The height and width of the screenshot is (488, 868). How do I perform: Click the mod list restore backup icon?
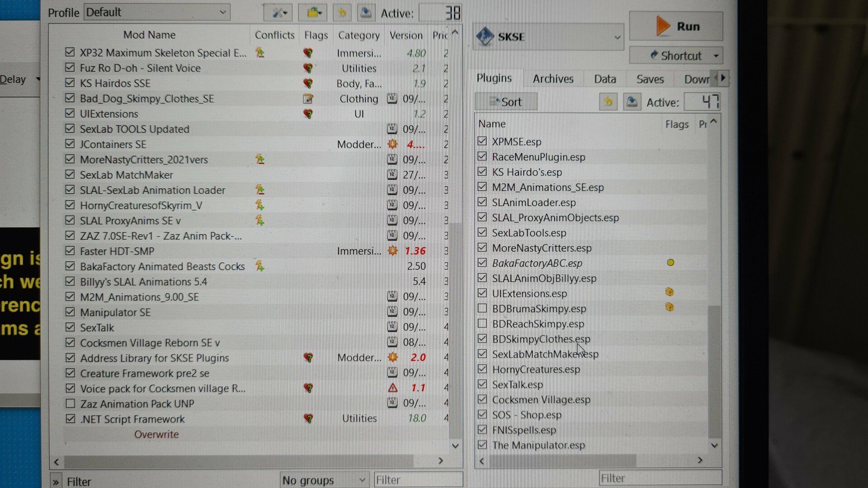click(342, 13)
